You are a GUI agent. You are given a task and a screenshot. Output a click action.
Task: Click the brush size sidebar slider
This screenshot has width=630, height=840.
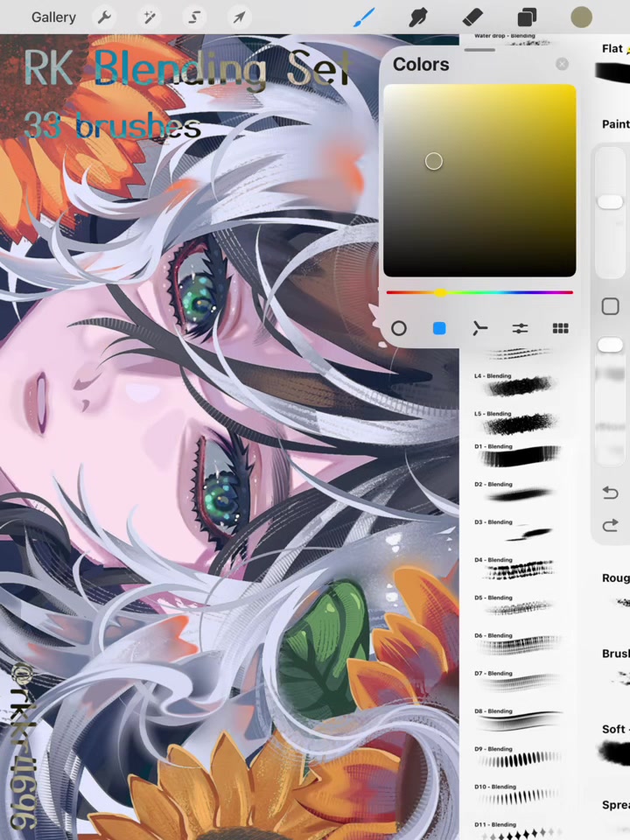point(610,212)
